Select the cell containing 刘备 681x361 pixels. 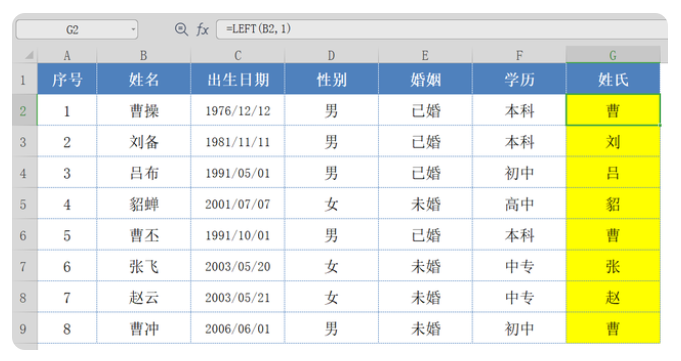pos(143,142)
